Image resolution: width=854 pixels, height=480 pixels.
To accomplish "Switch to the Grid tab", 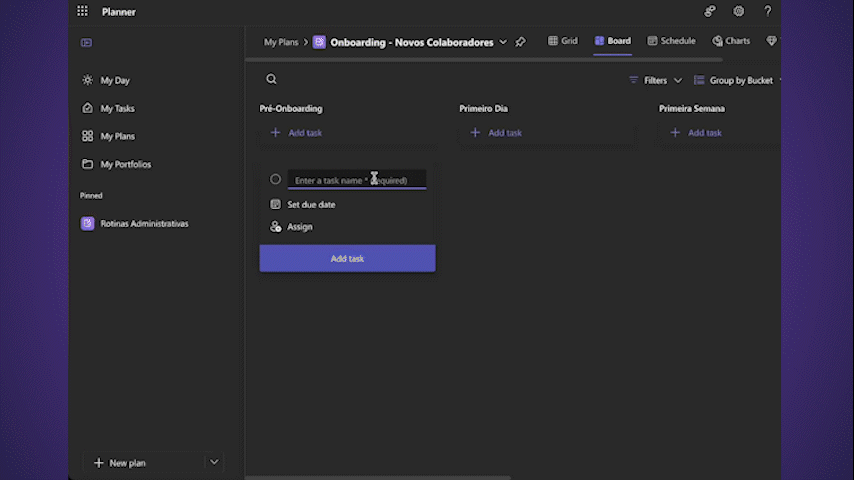I will pos(563,41).
